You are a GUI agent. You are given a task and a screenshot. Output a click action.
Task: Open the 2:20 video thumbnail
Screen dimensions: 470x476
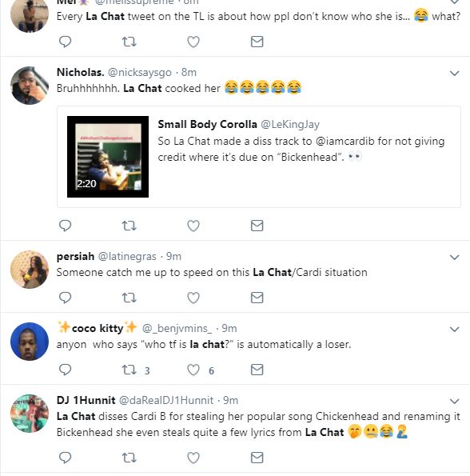108,157
